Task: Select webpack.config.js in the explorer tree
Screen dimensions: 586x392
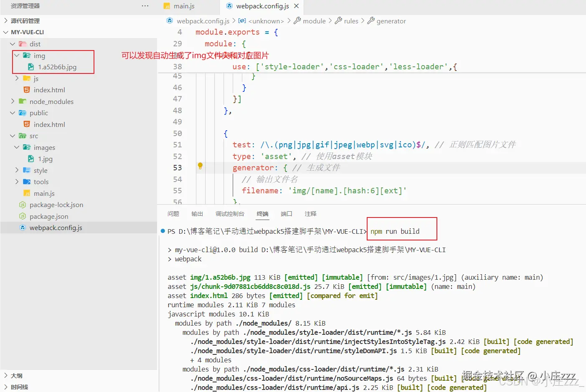Action: pyautogui.click(x=56, y=228)
